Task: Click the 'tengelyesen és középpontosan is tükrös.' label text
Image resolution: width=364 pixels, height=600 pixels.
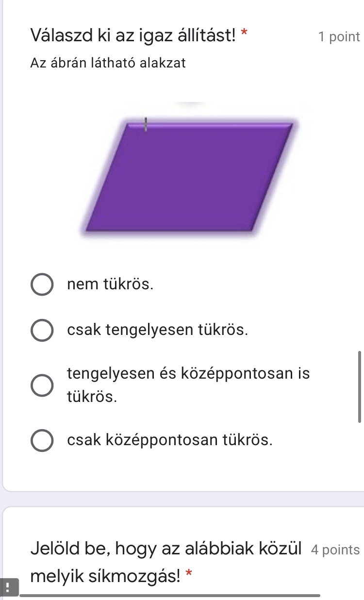Action: (188, 385)
